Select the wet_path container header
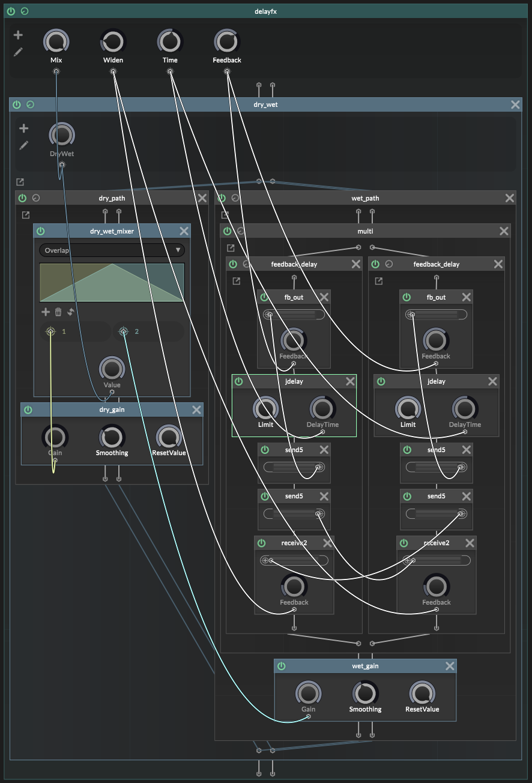Viewport: 532px width, 783px height. coord(365,198)
